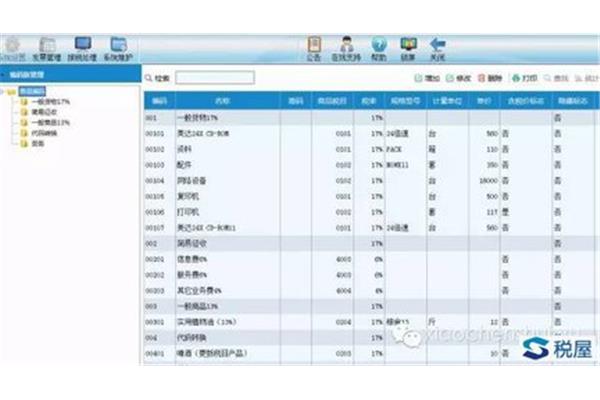Click the 含税价标志 column header
Viewport: 600px width, 400px height.
tap(526, 101)
